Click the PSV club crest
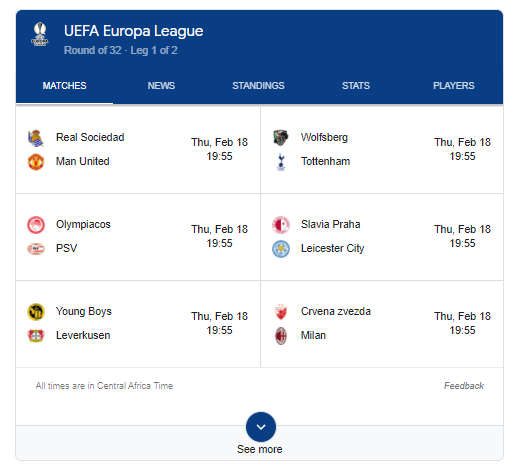Viewport: 513px width, 465px height. [x=36, y=249]
